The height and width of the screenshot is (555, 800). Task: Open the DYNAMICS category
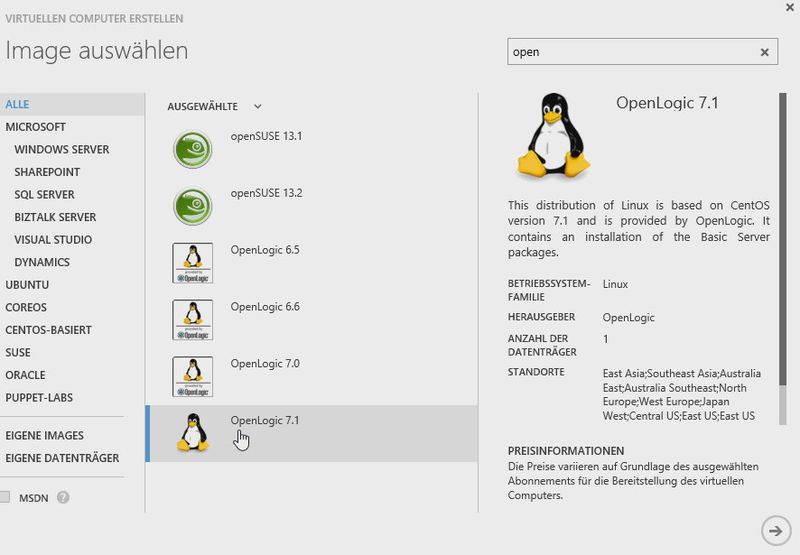(42, 262)
